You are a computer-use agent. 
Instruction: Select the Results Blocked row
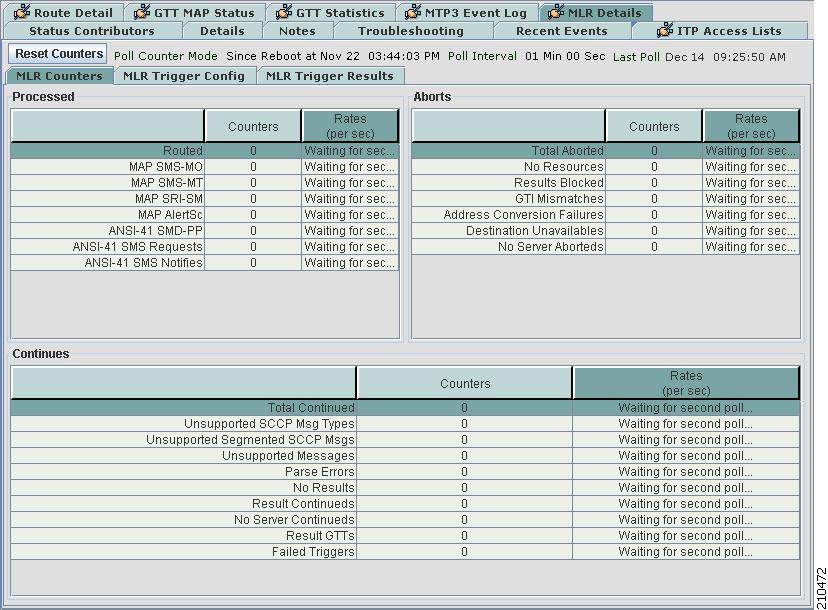tap(606, 183)
